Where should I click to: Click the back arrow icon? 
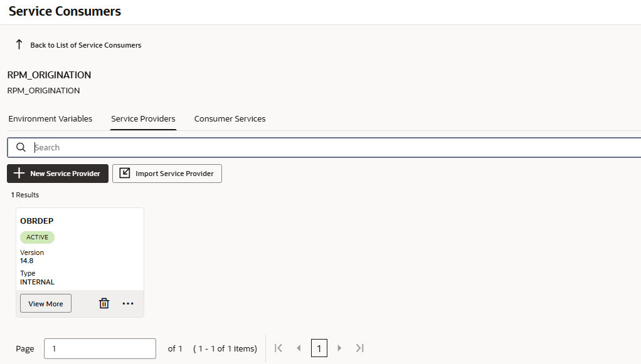coord(19,44)
